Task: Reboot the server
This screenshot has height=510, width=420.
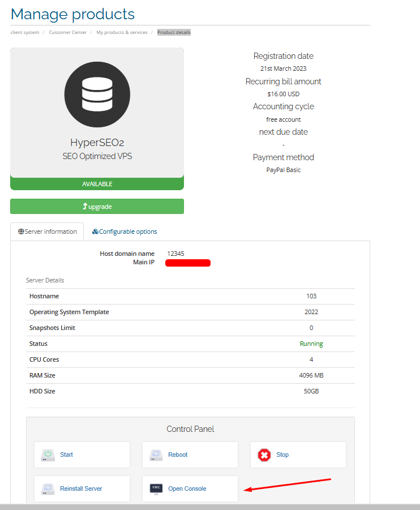Action: click(x=190, y=455)
